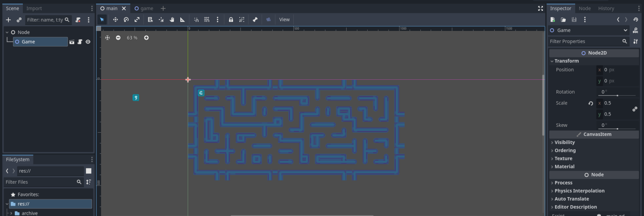Switch to the game scene tab
644x216 pixels.
click(144, 9)
